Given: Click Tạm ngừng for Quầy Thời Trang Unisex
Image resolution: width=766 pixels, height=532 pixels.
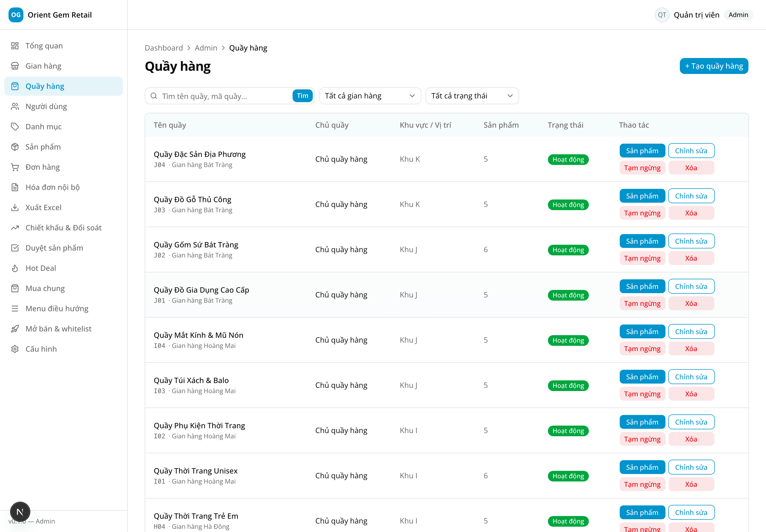Looking at the screenshot, I should pos(642,484).
